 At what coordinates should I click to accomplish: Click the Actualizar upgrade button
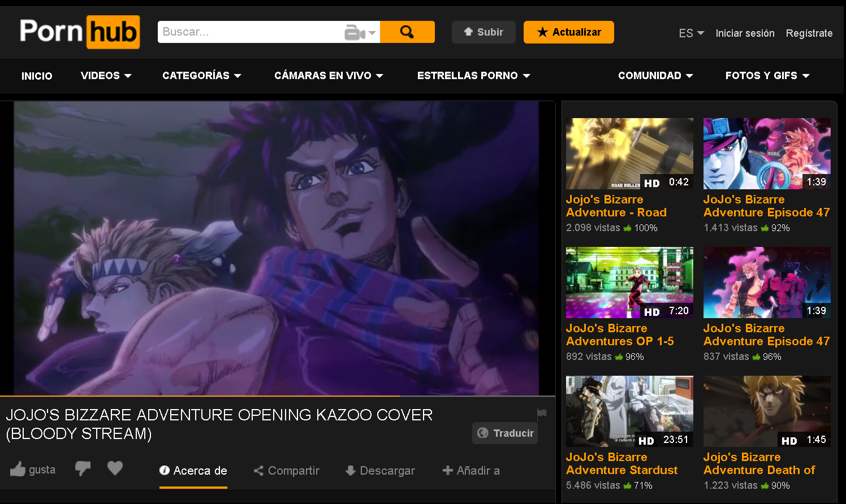(x=569, y=32)
